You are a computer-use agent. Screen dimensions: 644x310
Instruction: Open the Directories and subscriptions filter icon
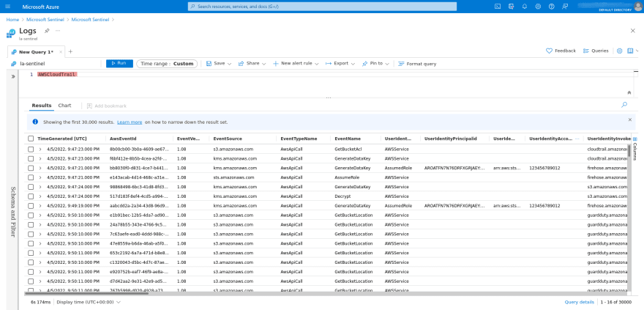click(511, 7)
